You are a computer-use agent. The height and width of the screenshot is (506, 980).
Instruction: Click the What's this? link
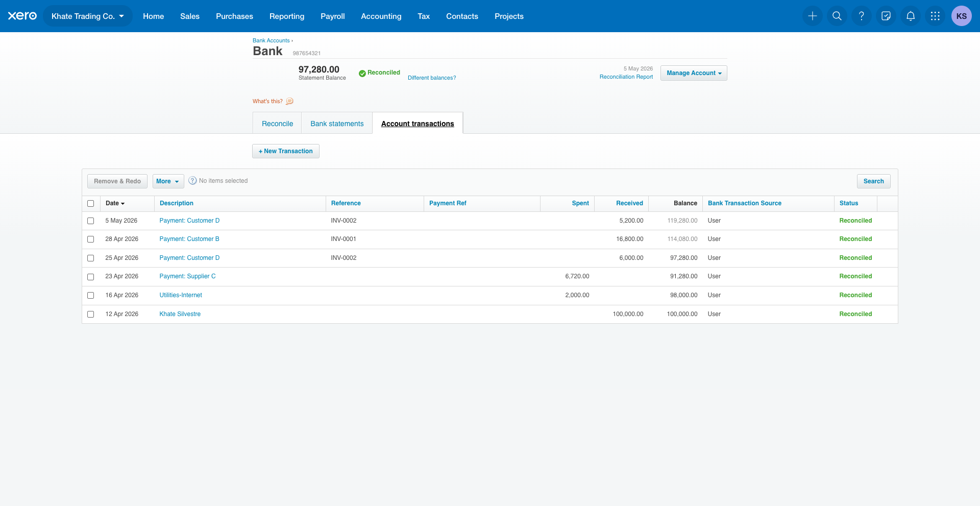[x=267, y=101]
